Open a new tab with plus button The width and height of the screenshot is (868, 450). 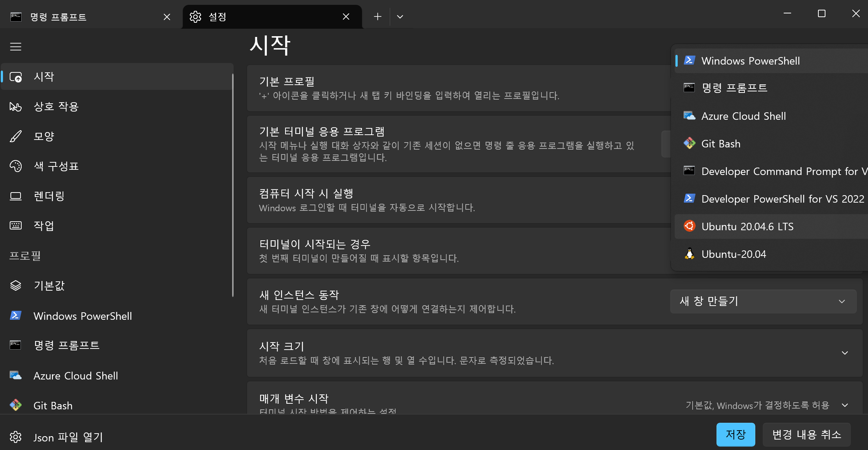click(378, 17)
